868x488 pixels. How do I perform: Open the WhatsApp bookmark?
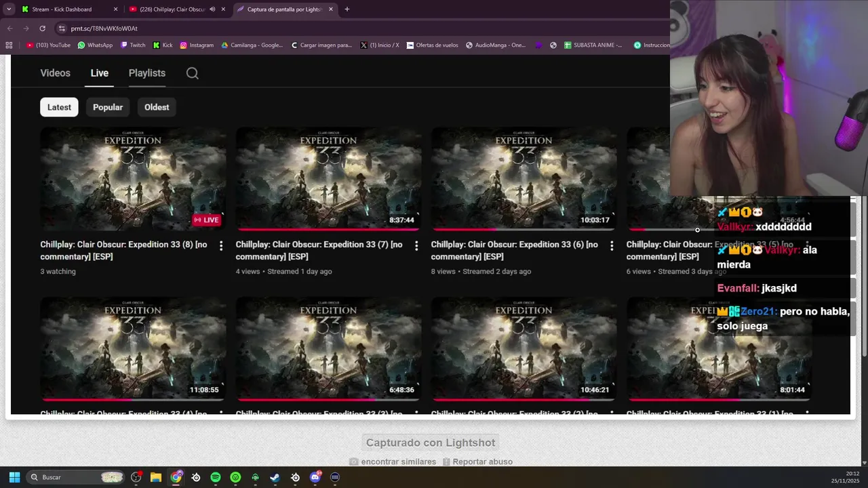(95, 45)
